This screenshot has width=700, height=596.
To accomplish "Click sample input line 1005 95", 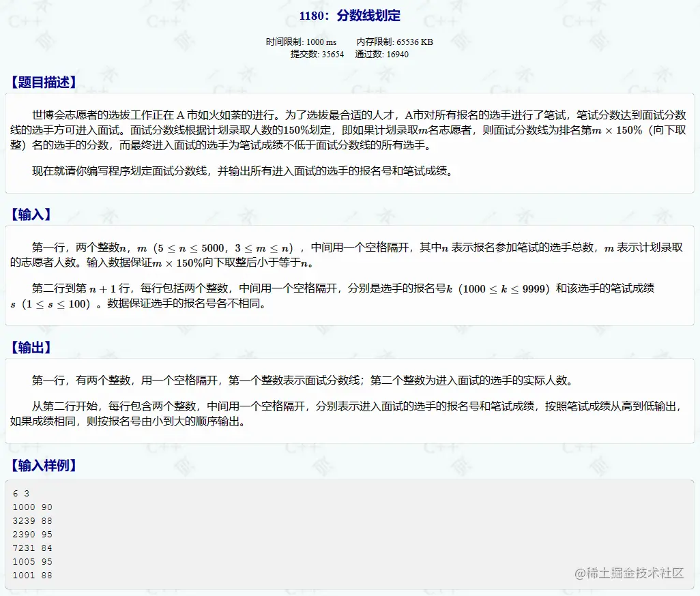I will coord(33,562).
